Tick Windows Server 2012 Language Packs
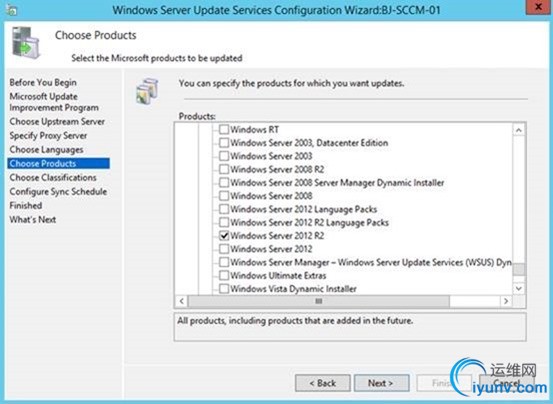This screenshot has width=553, height=404. click(224, 209)
